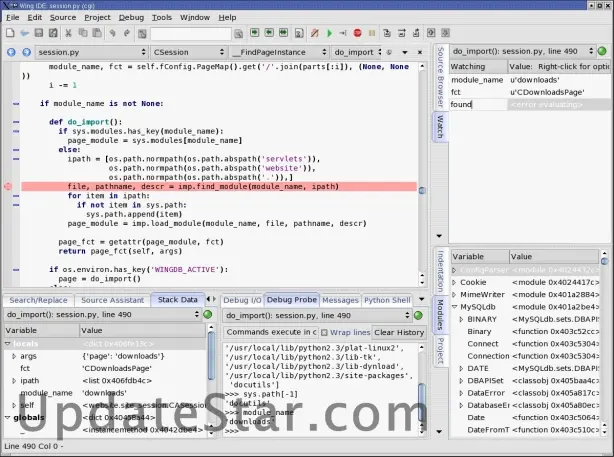
Task: Switch to the Debug I/O tab
Action: pyautogui.click(x=242, y=300)
